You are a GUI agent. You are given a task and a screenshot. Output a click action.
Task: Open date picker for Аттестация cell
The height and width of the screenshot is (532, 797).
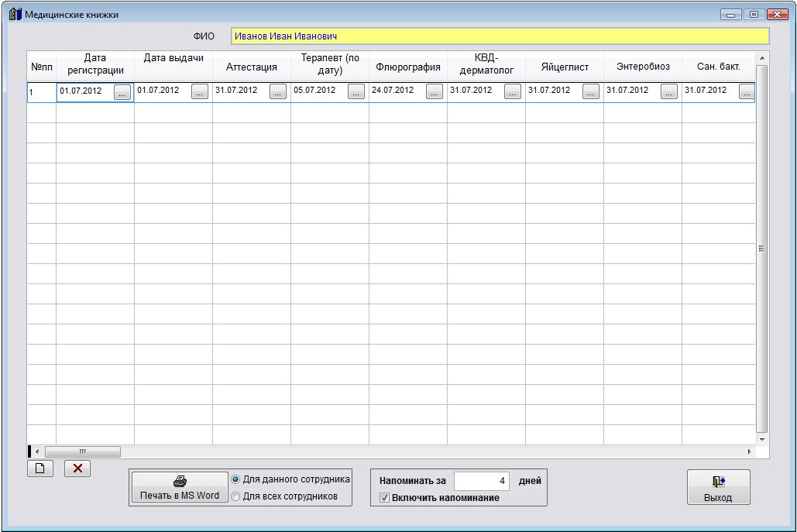pos(278,91)
